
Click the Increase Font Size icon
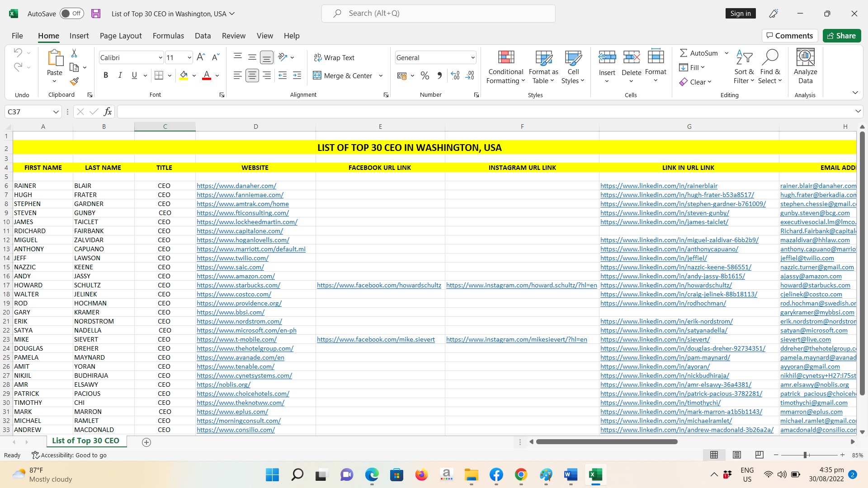coord(201,57)
